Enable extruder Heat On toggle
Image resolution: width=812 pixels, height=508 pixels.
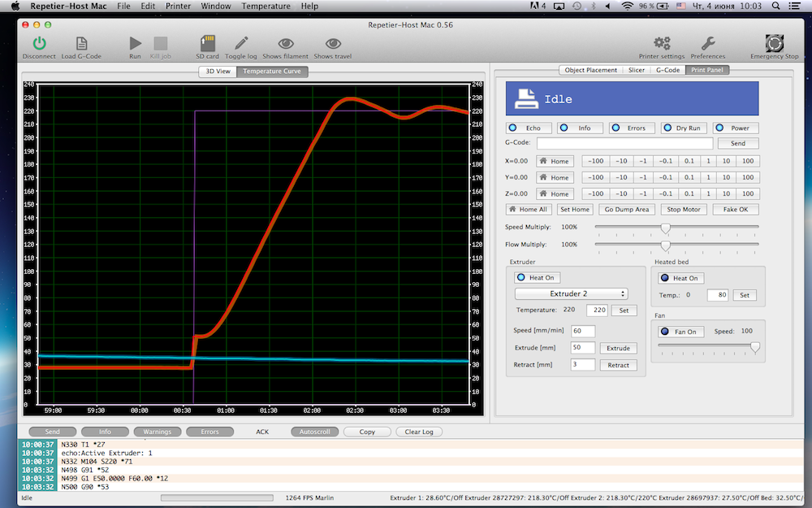point(538,278)
